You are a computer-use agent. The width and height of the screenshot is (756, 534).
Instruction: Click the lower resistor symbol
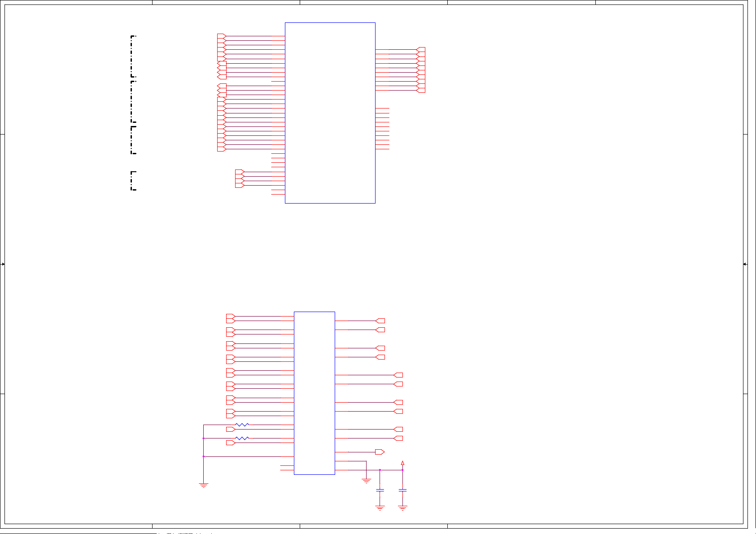(242, 438)
